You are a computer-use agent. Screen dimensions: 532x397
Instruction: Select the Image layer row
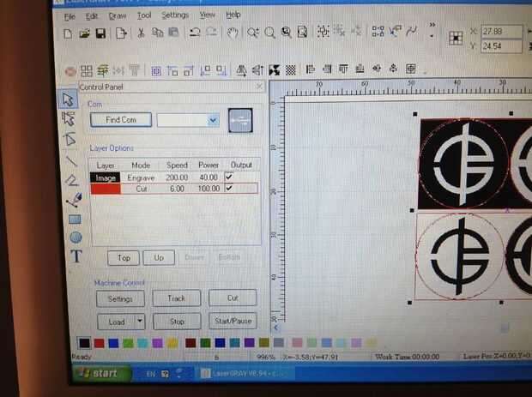pyautogui.click(x=174, y=177)
